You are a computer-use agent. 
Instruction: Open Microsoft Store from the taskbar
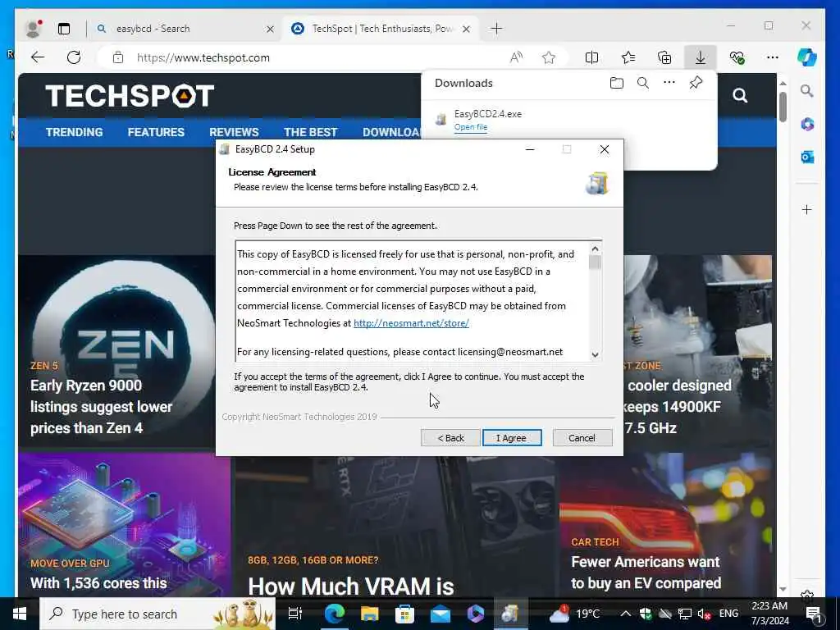[404, 614]
